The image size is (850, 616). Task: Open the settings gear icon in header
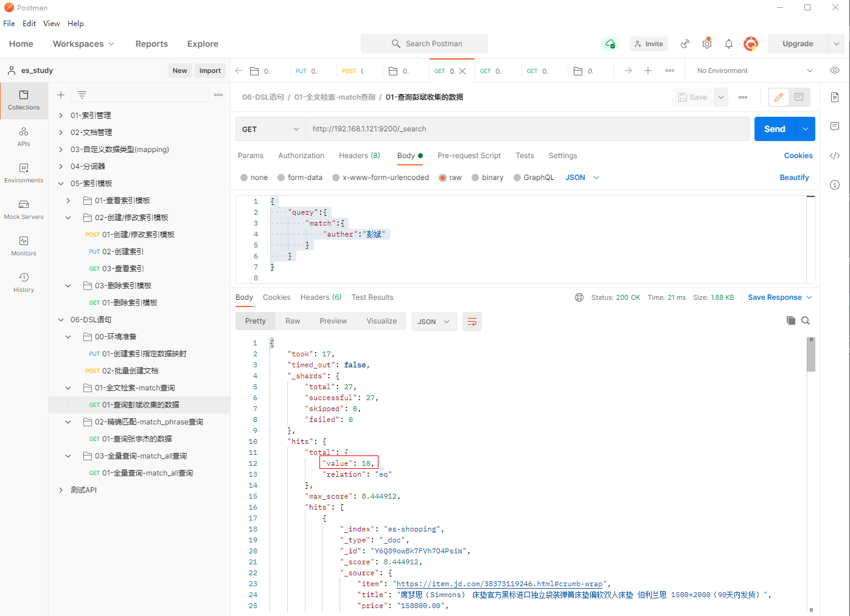(x=707, y=44)
